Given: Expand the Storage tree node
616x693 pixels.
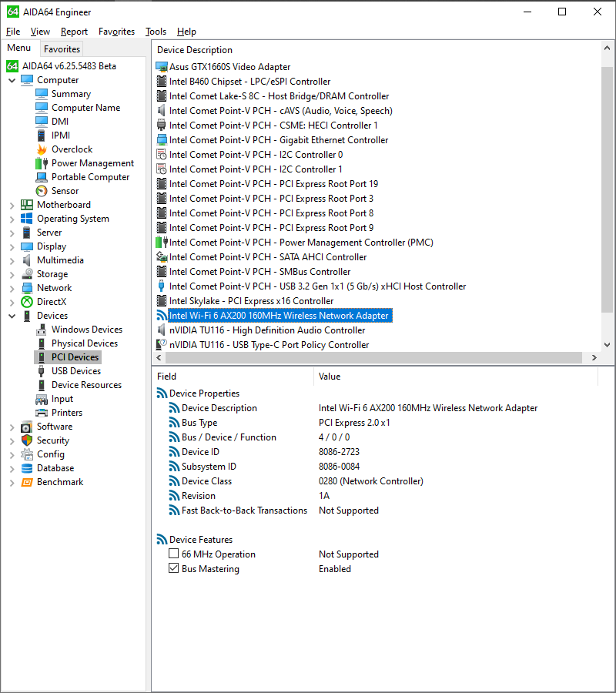Looking at the screenshot, I should click(x=12, y=274).
